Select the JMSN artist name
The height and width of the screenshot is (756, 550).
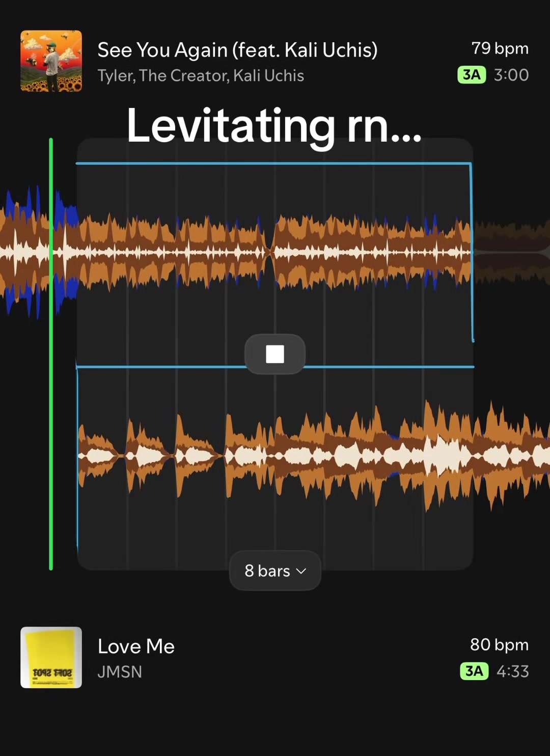(x=120, y=672)
